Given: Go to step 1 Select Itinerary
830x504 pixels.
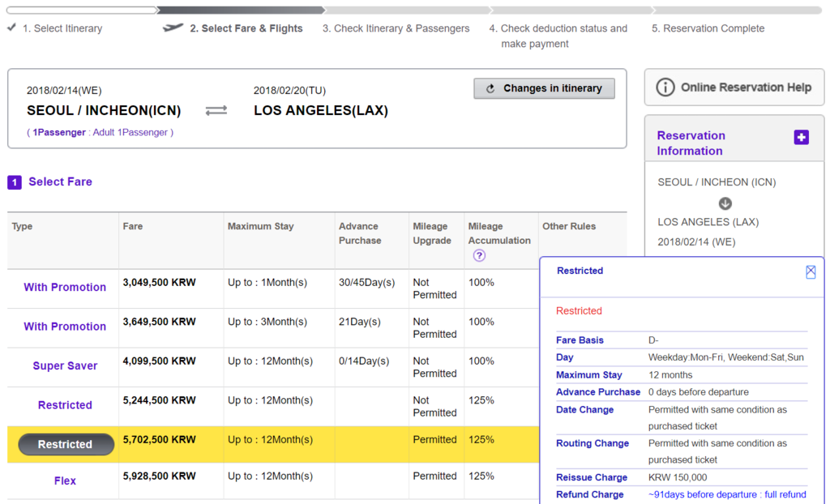Looking at the screenshot, I should [62, 28].
